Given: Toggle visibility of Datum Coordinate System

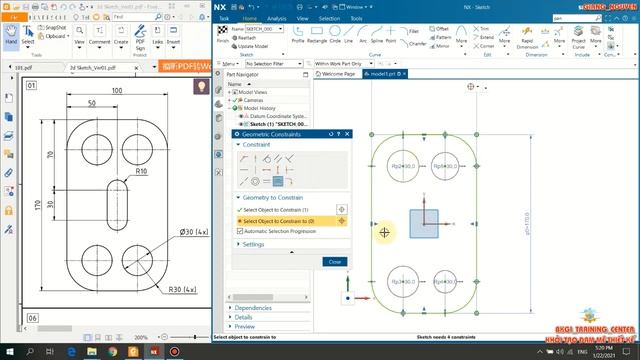Looking at the screenshot, I should click(241, 116).
